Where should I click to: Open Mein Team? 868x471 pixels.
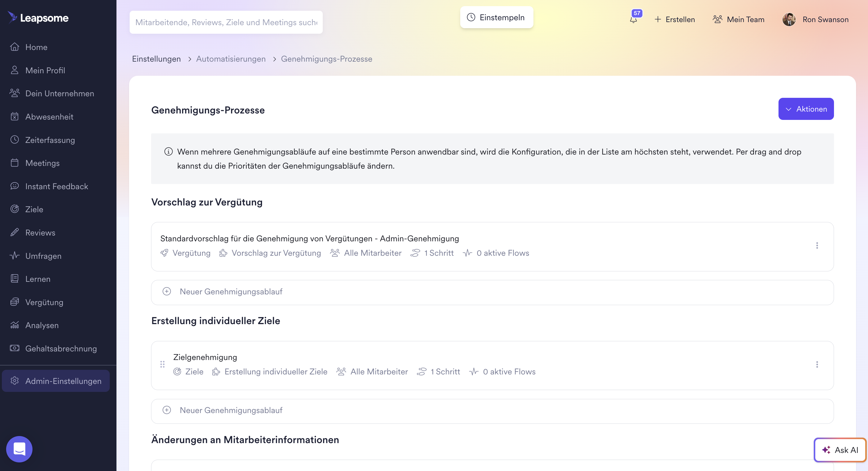point(739,19)
